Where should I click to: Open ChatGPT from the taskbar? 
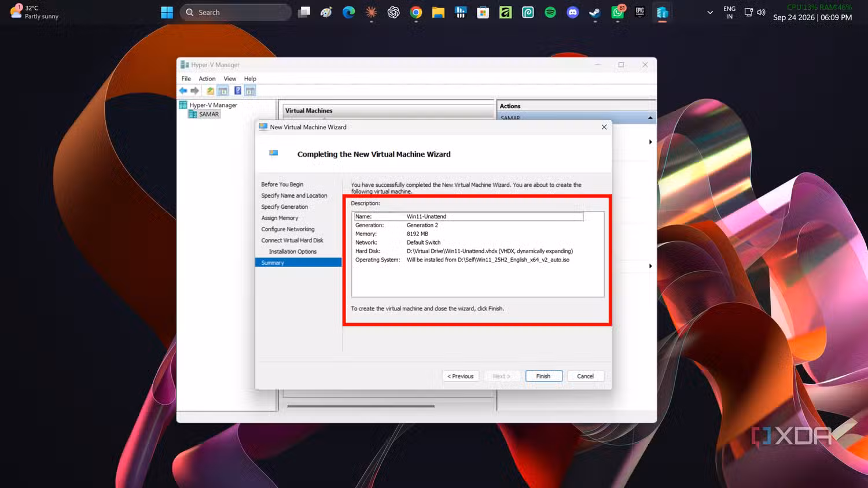393,12
